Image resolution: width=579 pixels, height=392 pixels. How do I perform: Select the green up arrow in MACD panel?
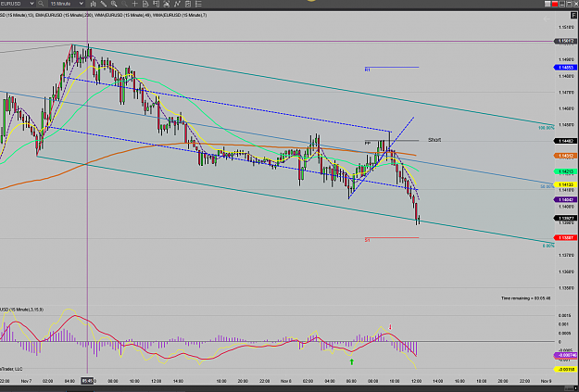click(x=351, y=361)
